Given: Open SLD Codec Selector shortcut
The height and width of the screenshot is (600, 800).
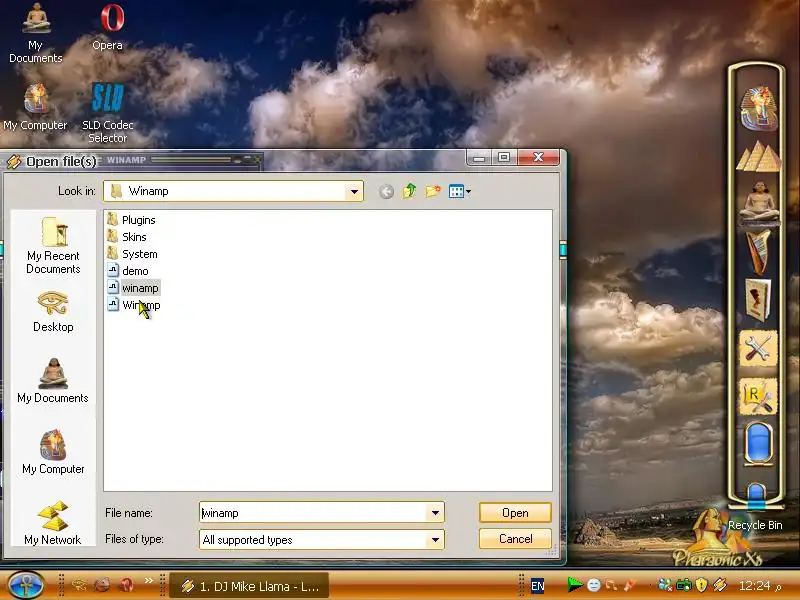Looking at the screenshot, I should 108,113.
